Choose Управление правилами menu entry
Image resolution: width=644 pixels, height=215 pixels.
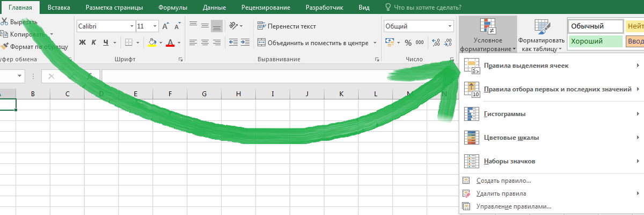[x=552, y=206]
